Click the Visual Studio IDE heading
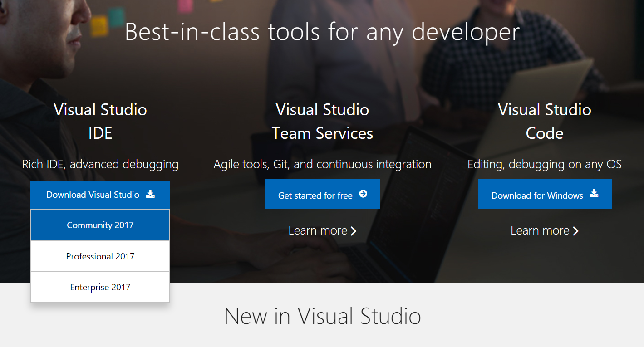This screenshot has width=644, height=347. tap(100, 121)
